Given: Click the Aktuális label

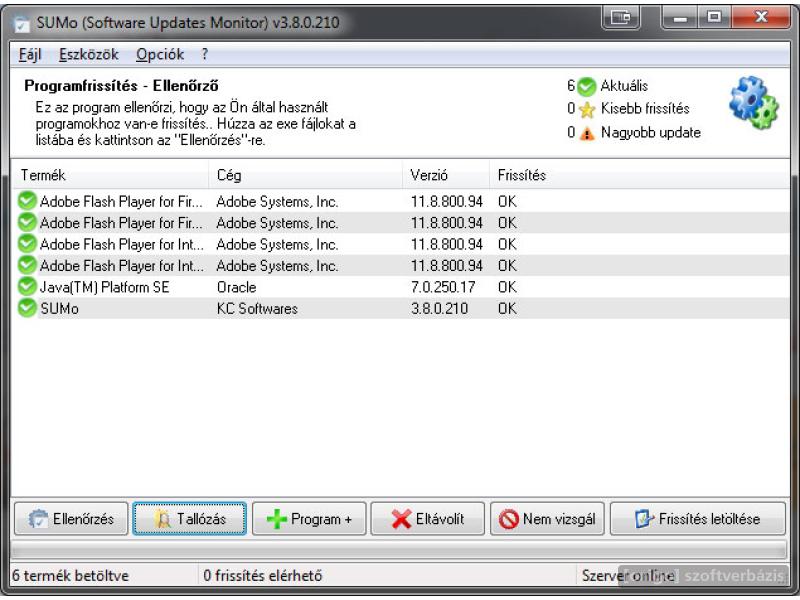Looking at the screenshot, I should click(x=624, y=86).
